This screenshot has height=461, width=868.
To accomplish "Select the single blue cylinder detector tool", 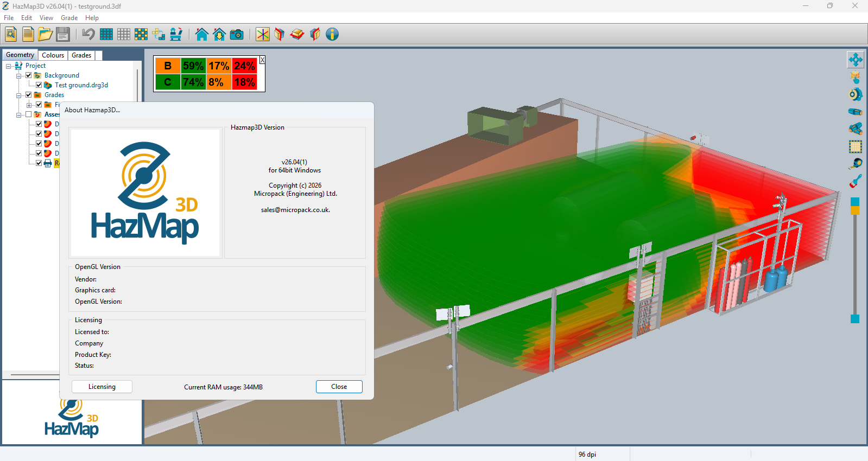I will (856, 112).
